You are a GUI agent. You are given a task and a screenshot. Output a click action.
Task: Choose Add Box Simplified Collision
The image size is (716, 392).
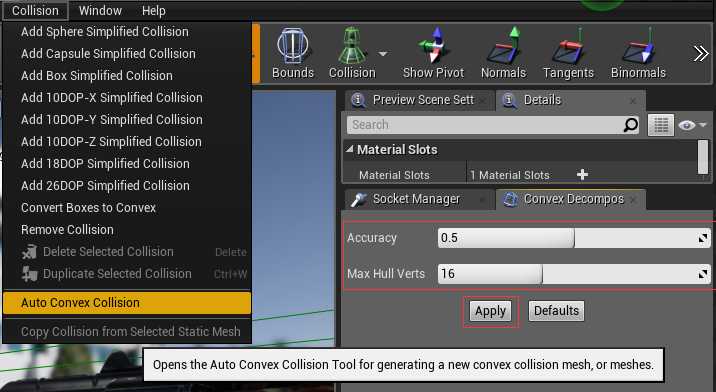(x=127, y=75)
